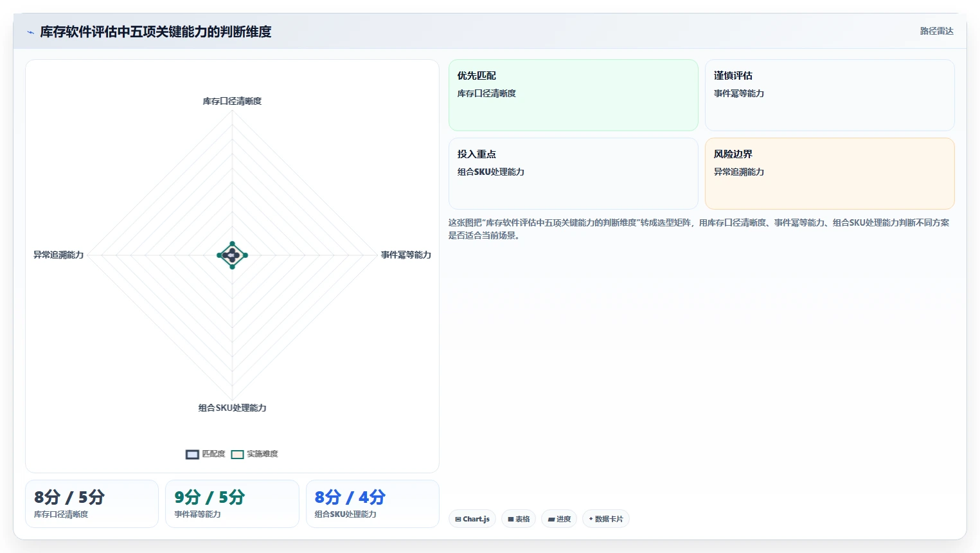This screenshot has width=980, height=553.
Task: Click the radar axis label 事件幂等能力
Action: [x=406, y=255]
